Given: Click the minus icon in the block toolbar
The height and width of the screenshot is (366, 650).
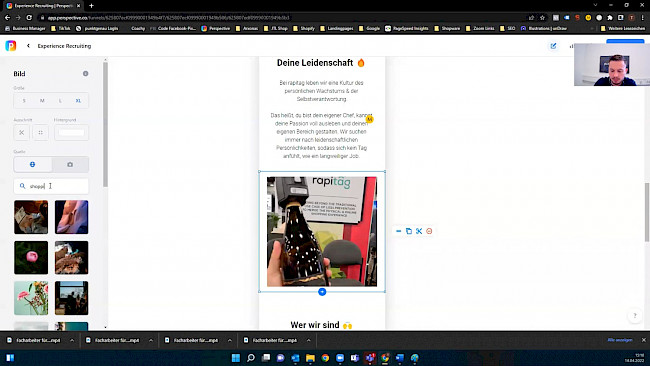Looking at the screenshot, I should coord(398,231).
